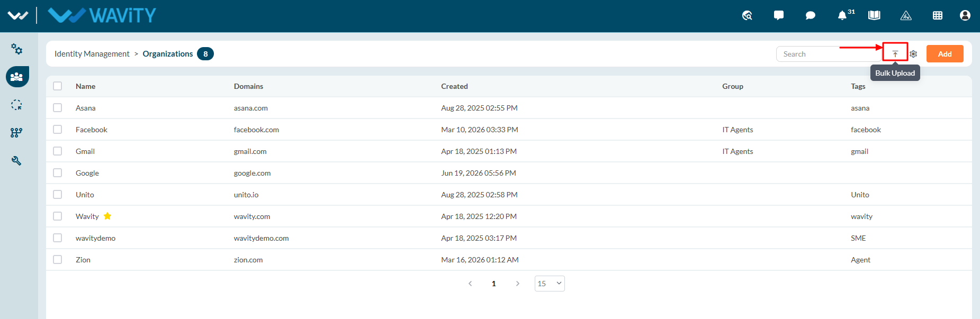Open the Gmail organization name
This screenshot has height=319, width=980.
tap(85, 151)
